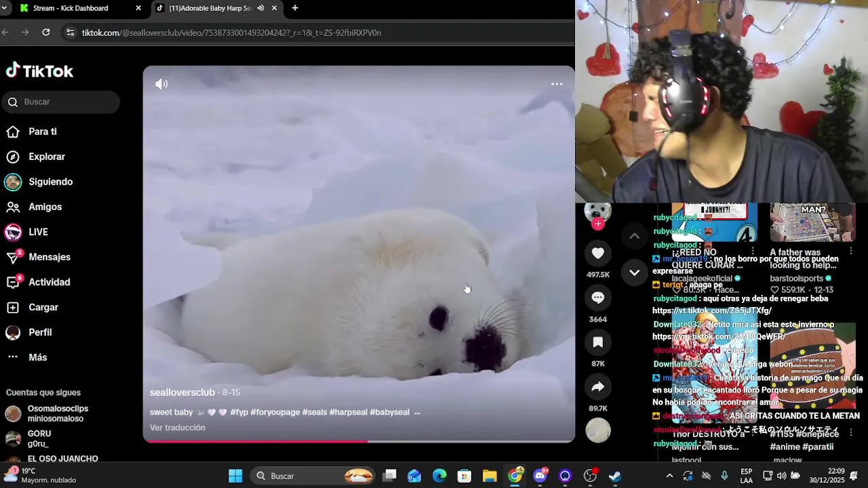Mute the Adorable Baby Harp Seal tab audio
This screenshot has height=488, width=868.
point(260,8)
